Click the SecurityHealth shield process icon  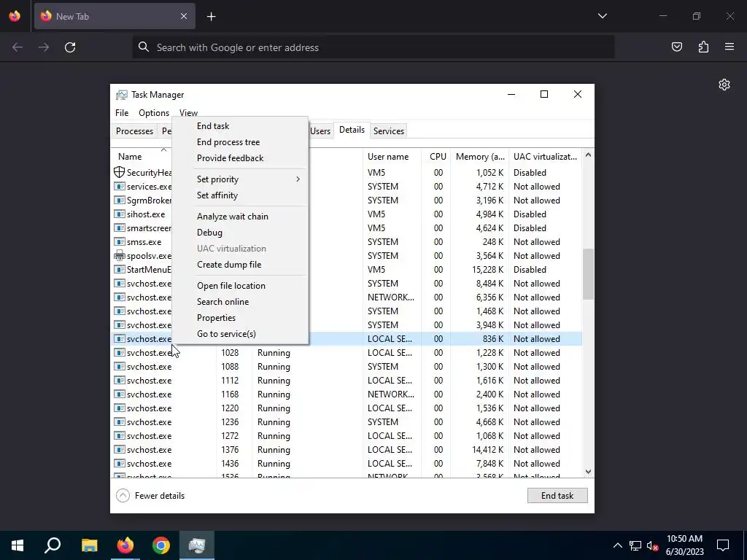[x=119, y=172]
